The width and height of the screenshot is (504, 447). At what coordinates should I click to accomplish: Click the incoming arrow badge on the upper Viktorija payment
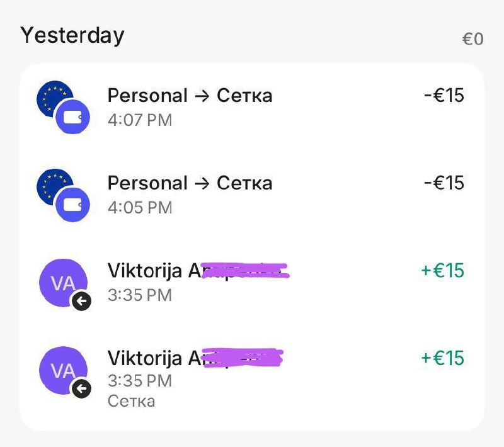(x=81, y=302)
